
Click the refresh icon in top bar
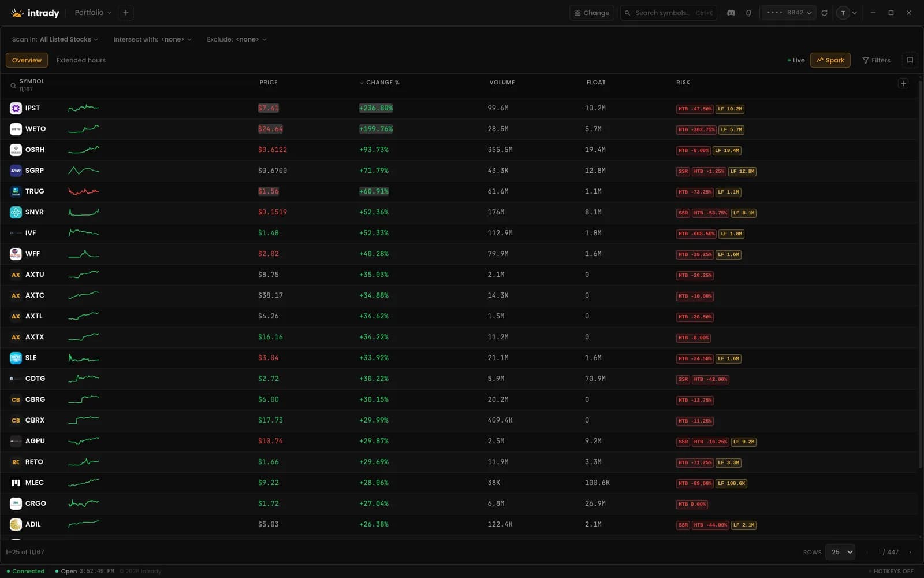[x=824, y=13]
